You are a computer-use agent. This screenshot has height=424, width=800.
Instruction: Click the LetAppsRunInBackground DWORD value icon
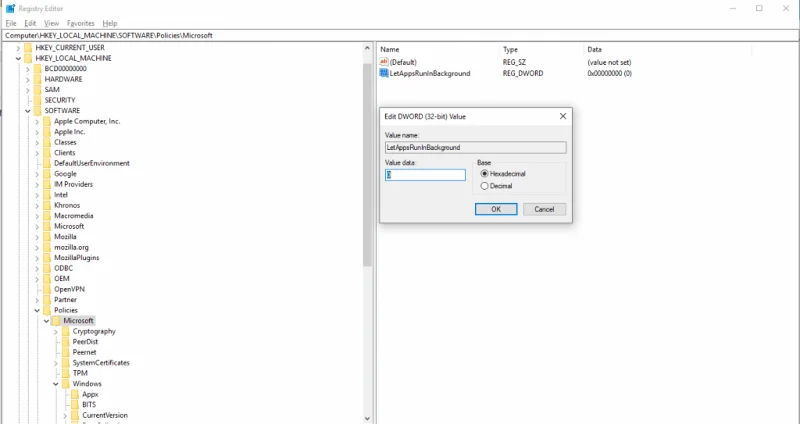pos(384,73)
